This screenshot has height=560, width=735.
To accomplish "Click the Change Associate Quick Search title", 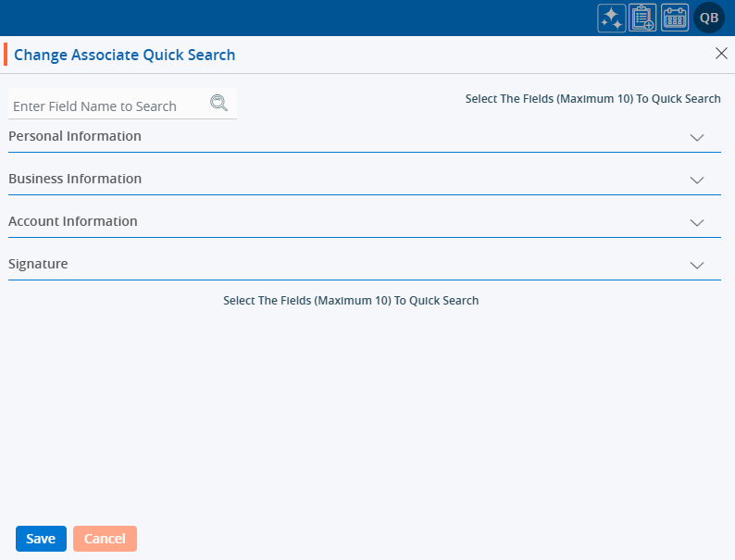I will pos(125,55).
